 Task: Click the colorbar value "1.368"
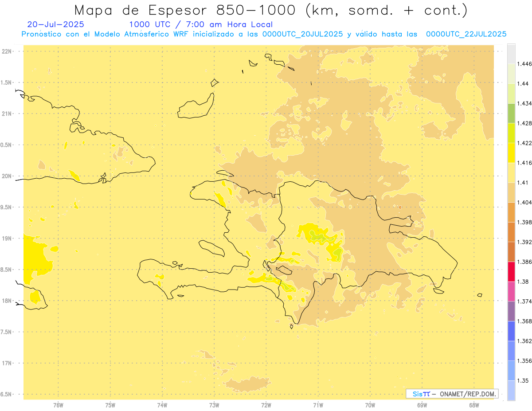525,321
